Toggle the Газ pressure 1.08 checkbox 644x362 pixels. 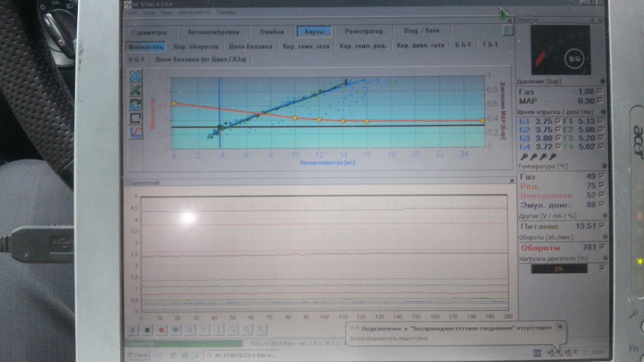599,91
